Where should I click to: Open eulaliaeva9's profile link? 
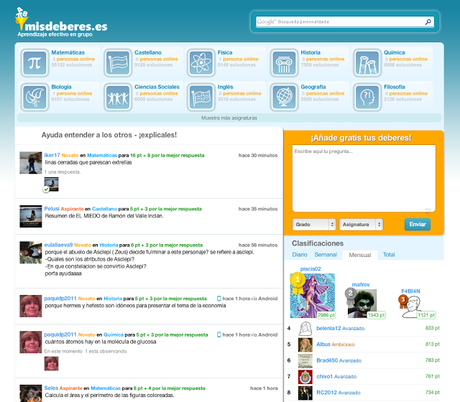[x=58, y=245]
